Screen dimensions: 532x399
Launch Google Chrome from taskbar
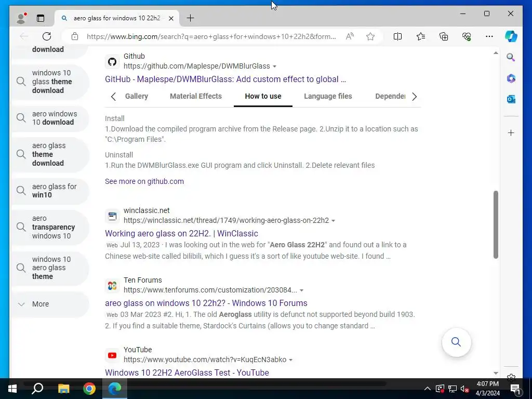point(89,389)
